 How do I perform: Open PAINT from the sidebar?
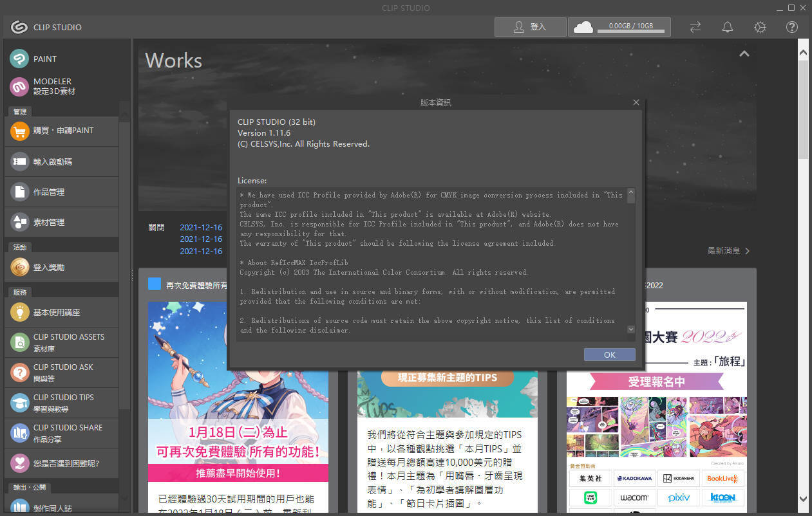(x=45, y=59)
